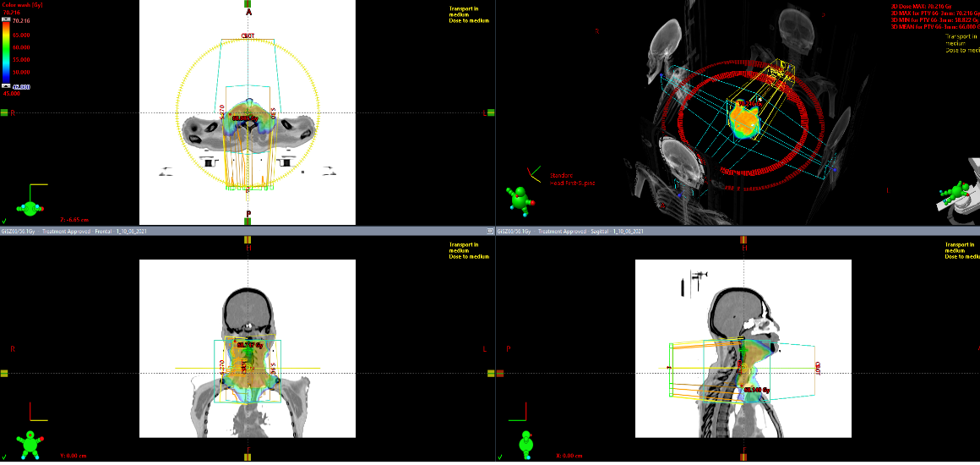
Task: Click the bottom plane handle in Sagittal view
Action: point(743,457)
